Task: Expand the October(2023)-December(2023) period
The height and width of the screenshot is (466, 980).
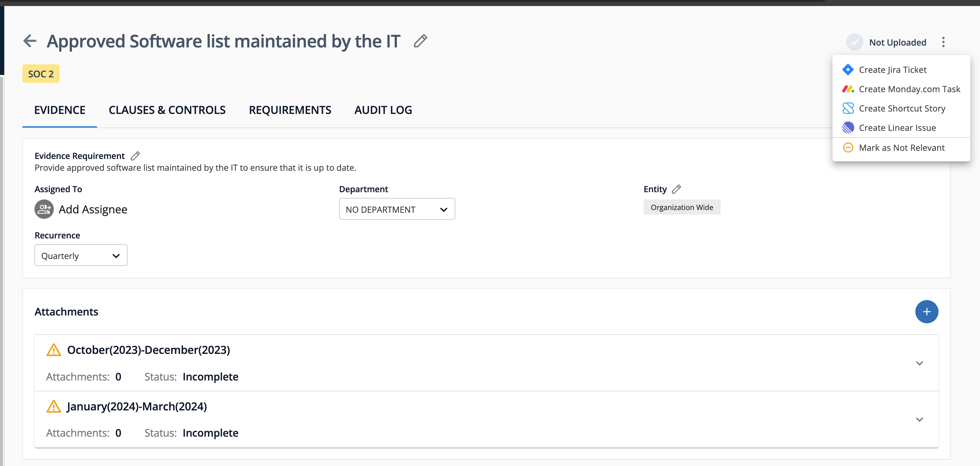Action: pos(919,363)
